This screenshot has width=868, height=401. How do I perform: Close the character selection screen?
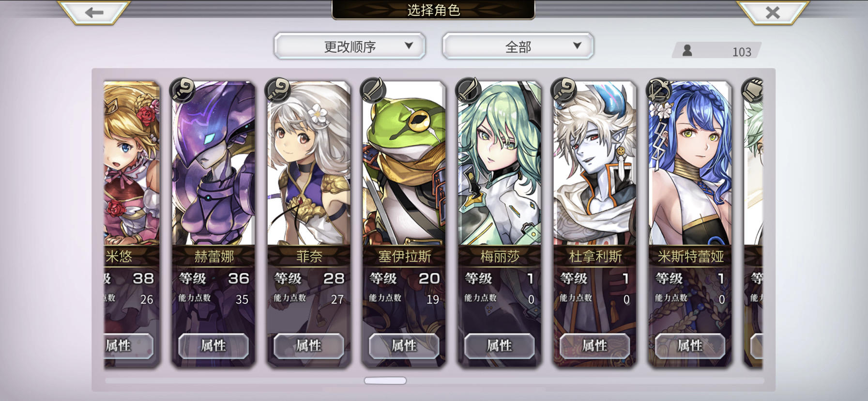[x=773, y=12]
